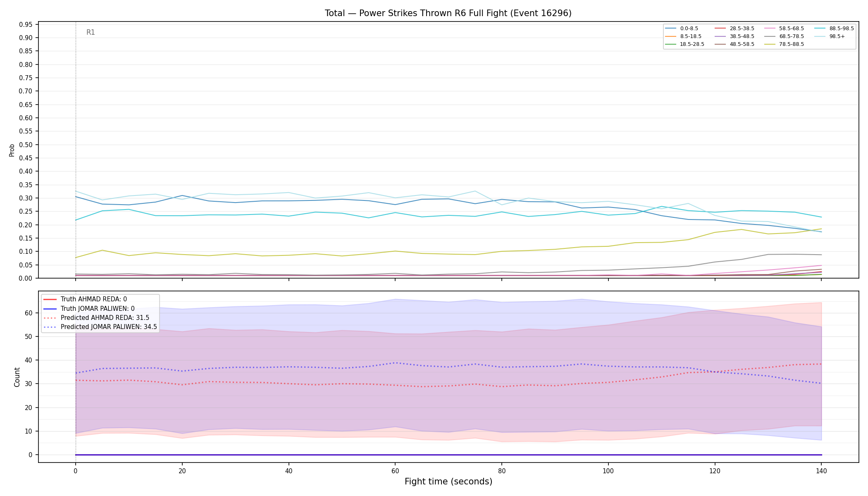This screenshot has width=868, height=496.
Task: Click the 100 tick on time axis
Action: click(x=608, y=471)
